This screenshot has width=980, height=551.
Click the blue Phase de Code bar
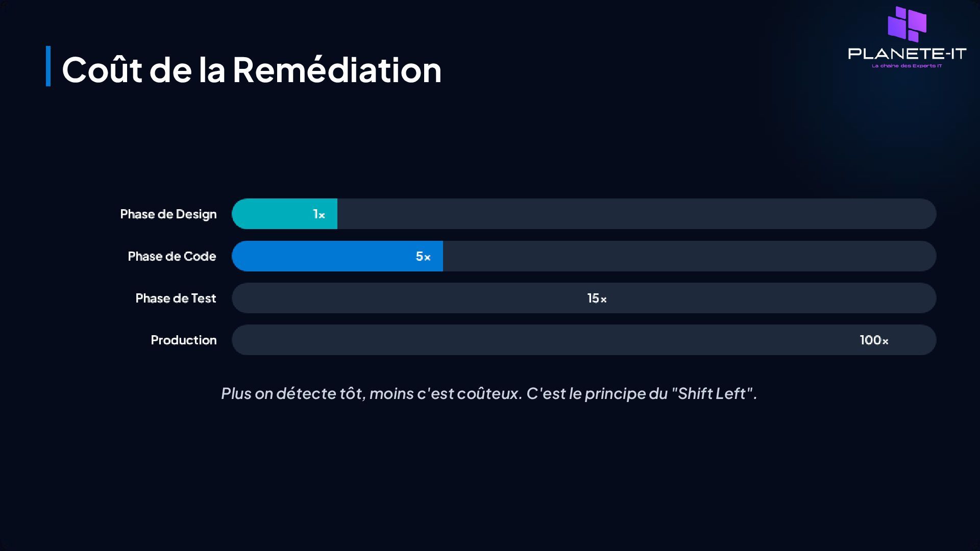point(337,256)
